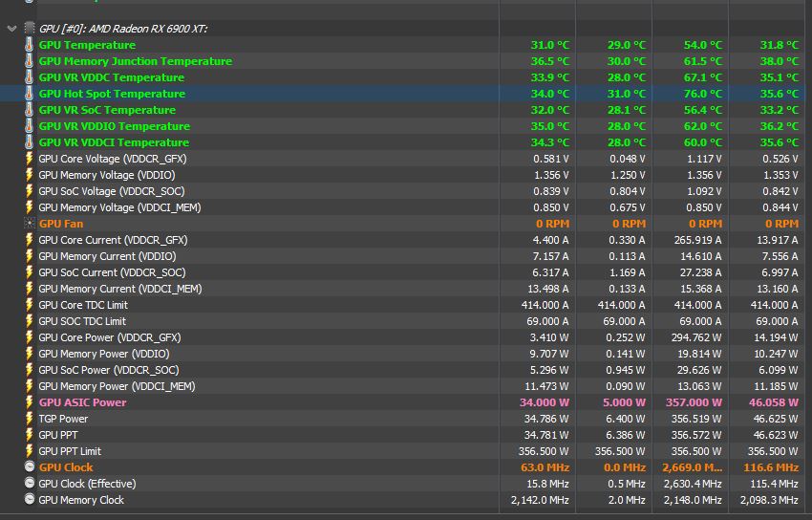This screenshot has width=812, height=520.
Task: Click the 2,630.4 MHz effective clock value
Action: click(x=693, y=484)
